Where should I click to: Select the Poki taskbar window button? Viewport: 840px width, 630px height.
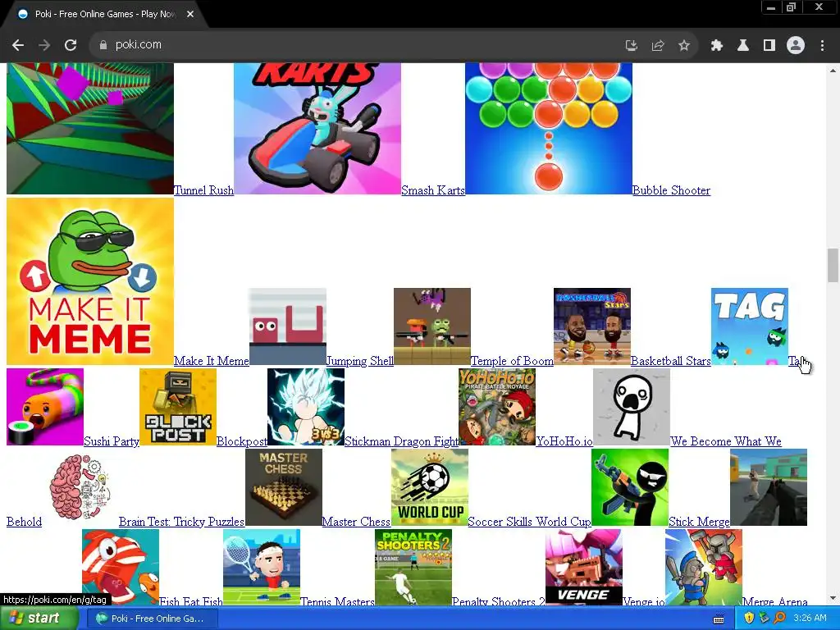coord(151,619)
